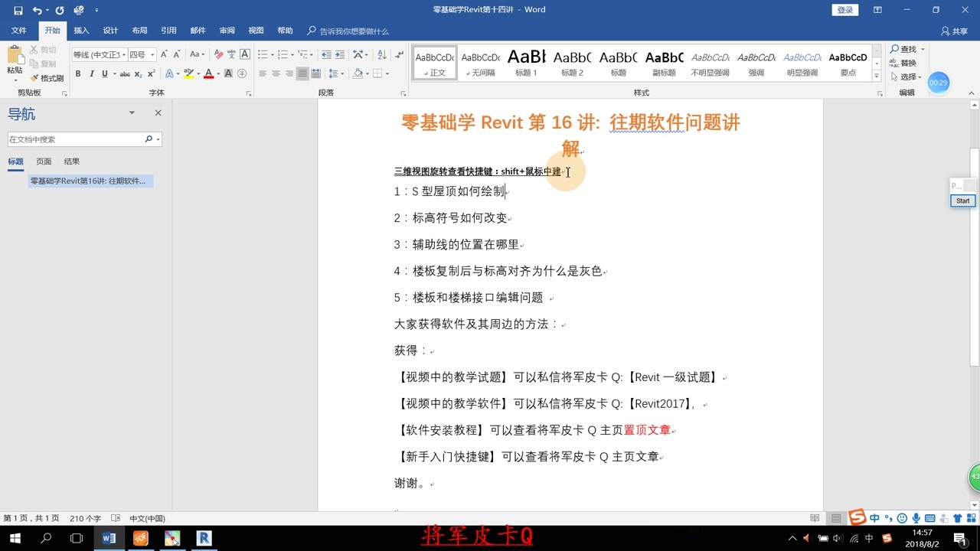Toggle strikethrough (abc) formatting
This screenshot has height=551, width=980.
point(125,74)
